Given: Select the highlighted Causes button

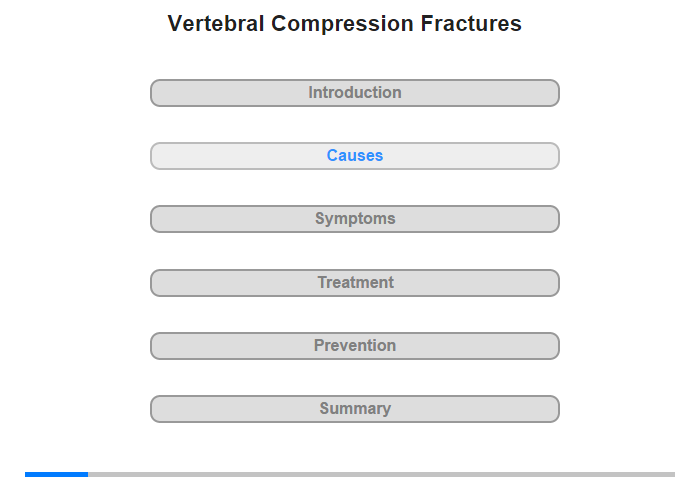Looking at the screenshot, I should tap(354, 156).
